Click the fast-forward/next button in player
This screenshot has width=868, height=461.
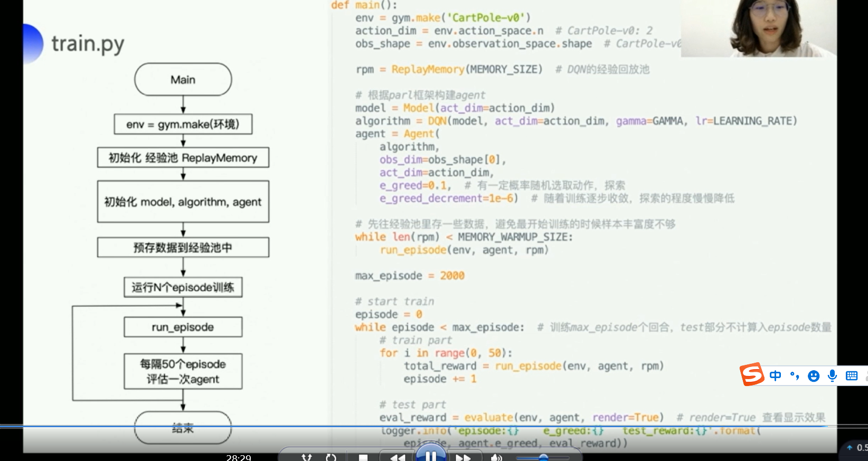pyautogui.click(x=463, y=457)
